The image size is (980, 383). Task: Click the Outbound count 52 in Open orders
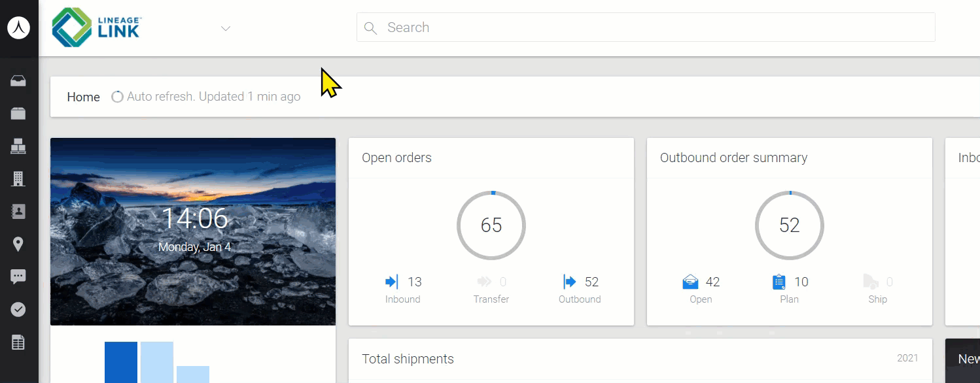(x=591, y=282)
